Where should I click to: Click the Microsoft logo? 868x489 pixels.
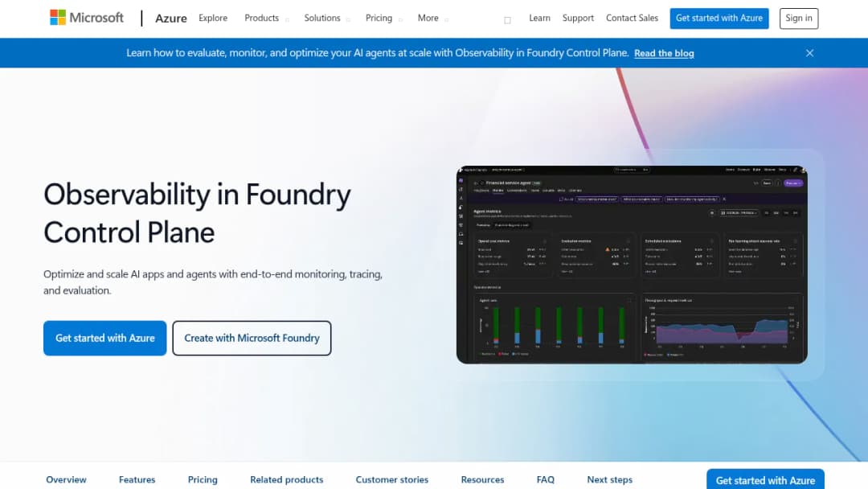point(87,18)
